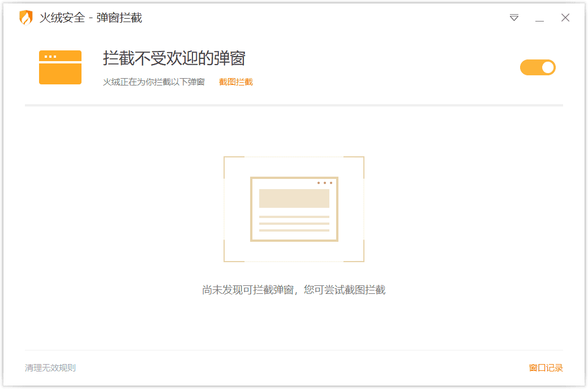Open 窗口记录 at the bottom right

tap(546, 367)
